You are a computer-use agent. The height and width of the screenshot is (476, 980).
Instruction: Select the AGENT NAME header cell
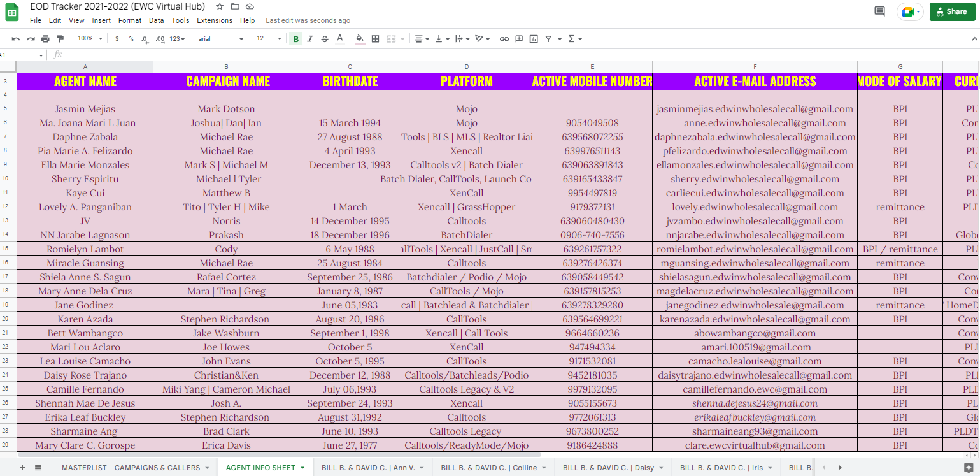(85, 82)
